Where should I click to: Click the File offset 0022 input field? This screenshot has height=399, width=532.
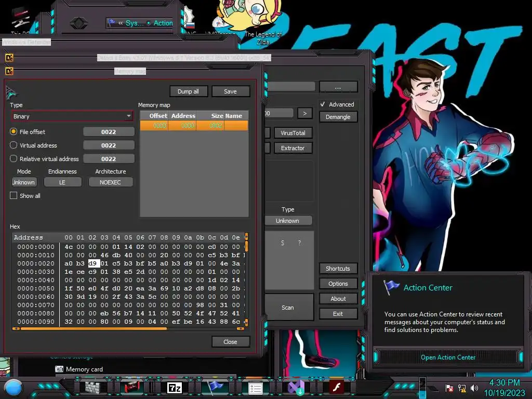point(109,131)
